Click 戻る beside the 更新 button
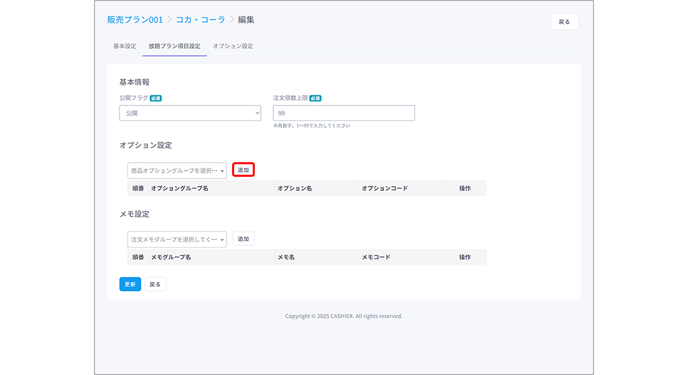The height and width of the screenshot is (375, 688). (x=155, y=284)
